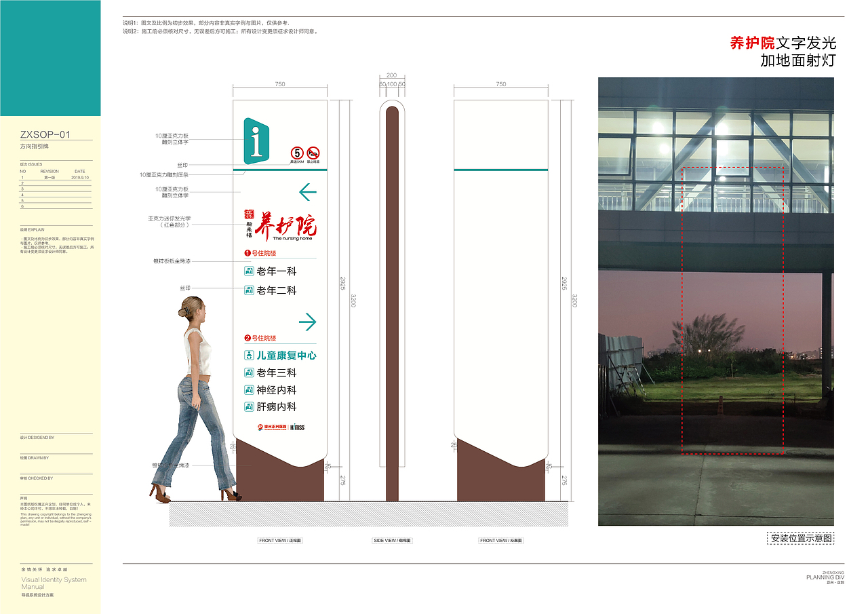Image resolution: width=868 pixels, height=614 pixels.
Task: Click the 加地面射灯 heading line
Action: (x=798, y=60)
